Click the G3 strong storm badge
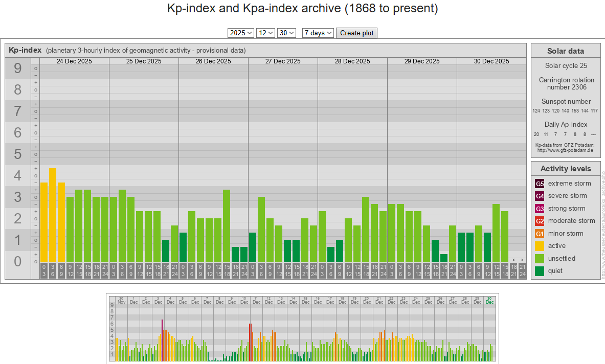The image size is (605, 364). click(540, 209)
